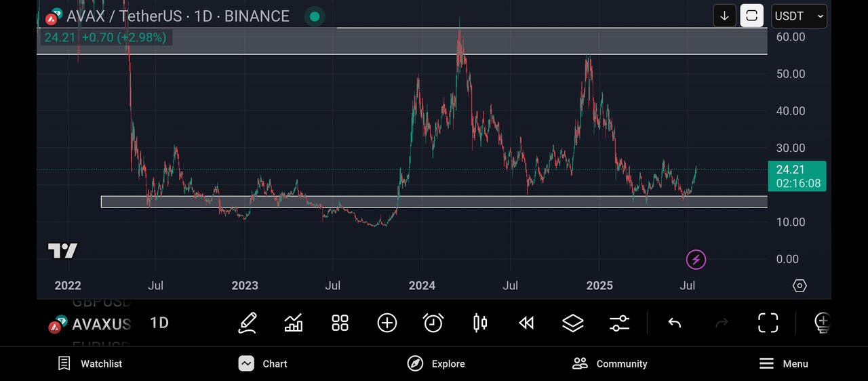This screenshot has width=868, height=381.
Task: Tap the 24.21 +0.70 (+2.98%) price change readout
Action: coord(105,37)
